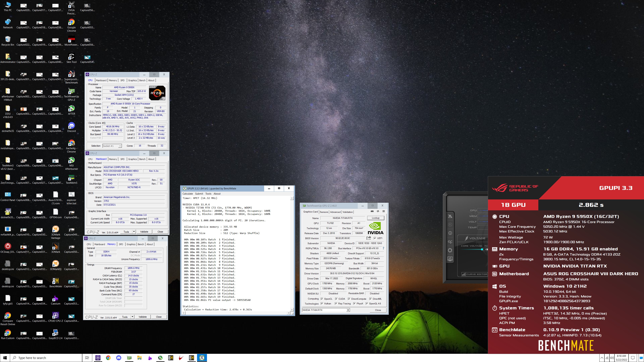Image resolution: width=644 pixels, height=362 pixels.
Task: Toggle the DirectML checkbox in GPU-Z
Action: coord(370,299)
